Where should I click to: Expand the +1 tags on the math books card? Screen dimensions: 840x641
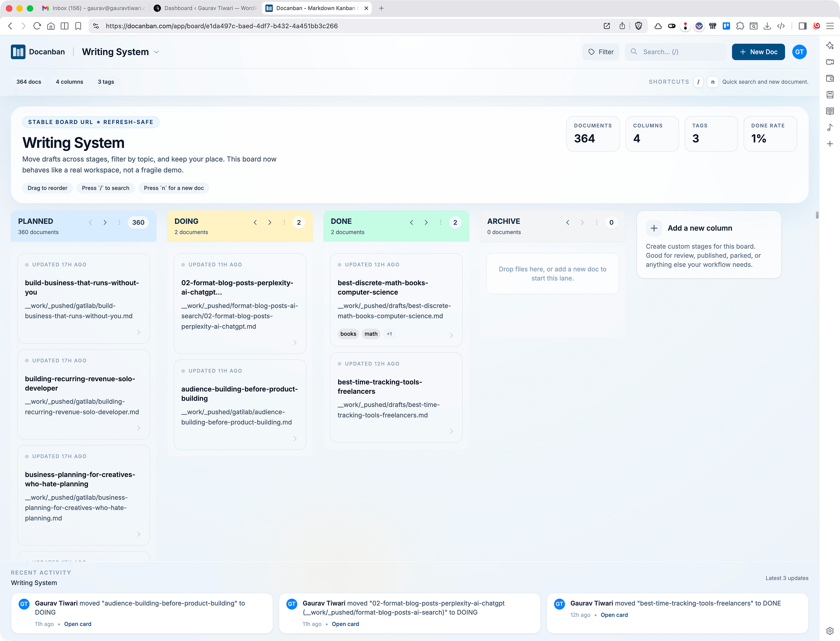tap(389, 334)
